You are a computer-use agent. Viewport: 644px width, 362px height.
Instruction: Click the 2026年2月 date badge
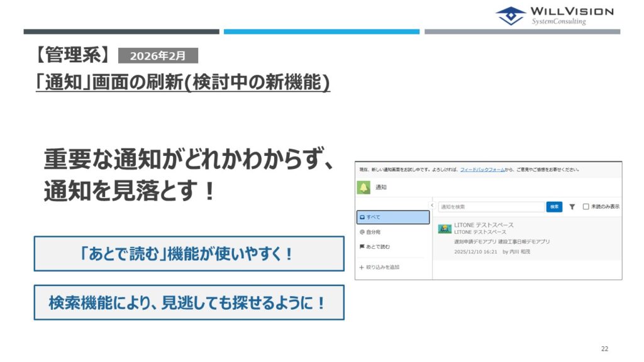point(158,56)
